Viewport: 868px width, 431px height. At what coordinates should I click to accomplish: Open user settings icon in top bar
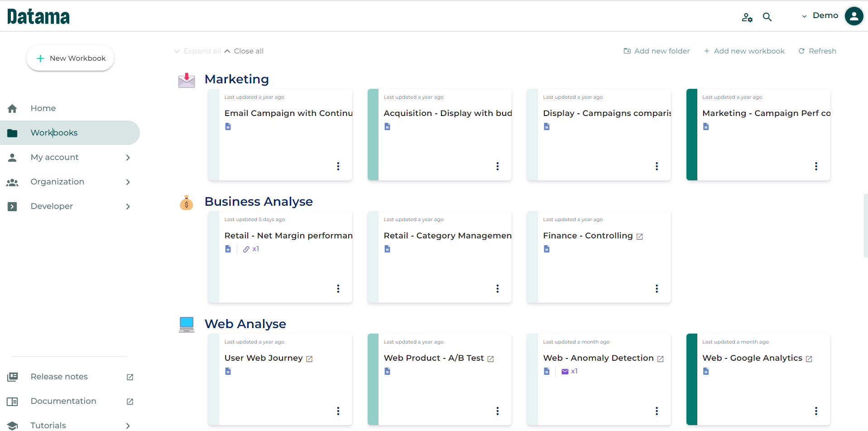click(747, 17)
